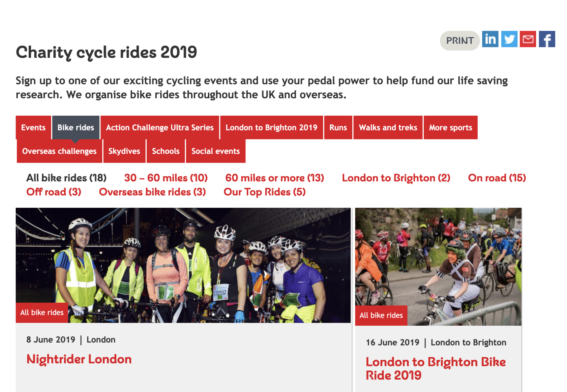Open the Nightrider London event link
Image resolution: width=567 pixels, height=392 pixels.
tap(79, 359)
